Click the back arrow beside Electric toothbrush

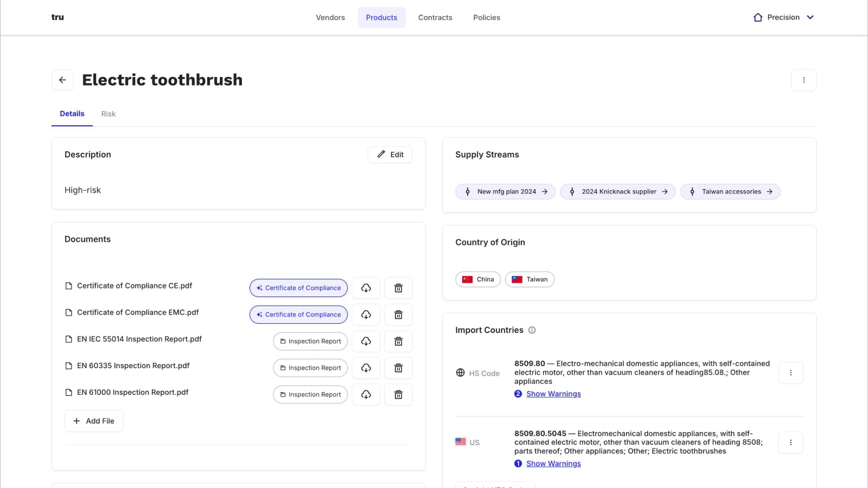click(x=62, y=80)
